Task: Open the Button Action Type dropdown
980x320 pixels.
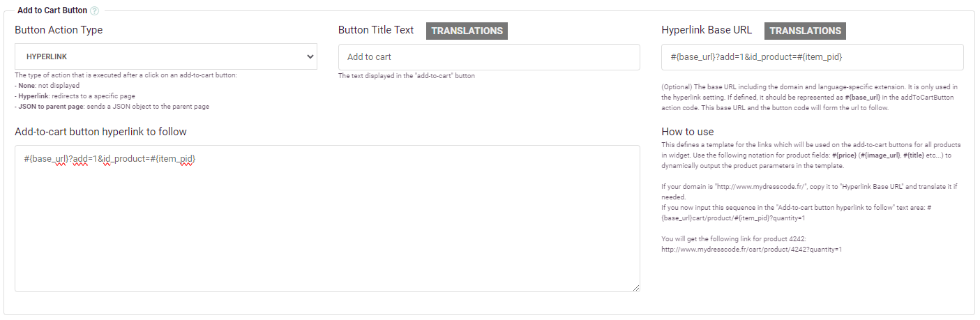Action: [165, 56]
